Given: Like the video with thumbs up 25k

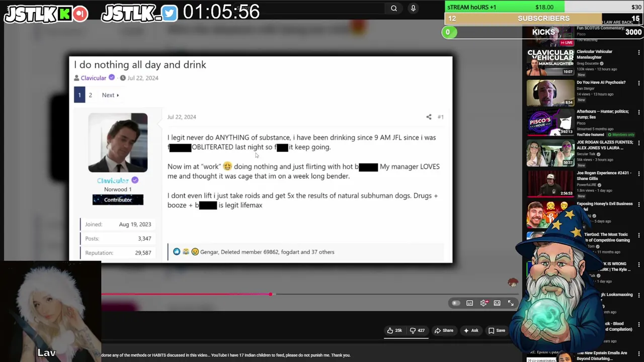Looking at the screenshot, I should click(x=394, y=330).
